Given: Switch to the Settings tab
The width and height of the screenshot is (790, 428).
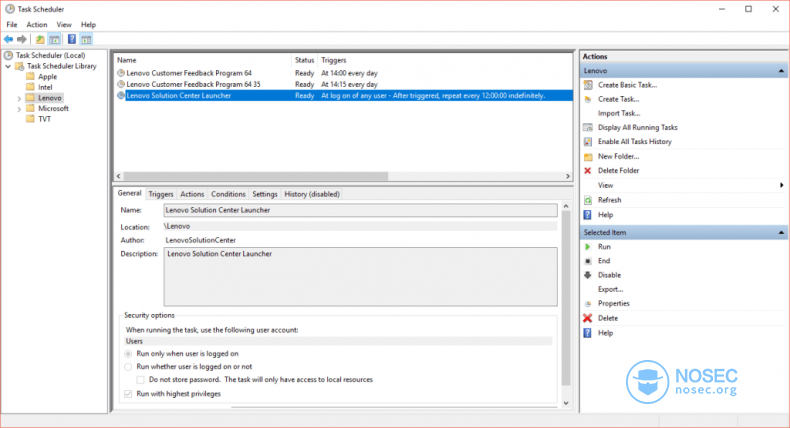Looking at the screenshot, I should (265, 194).
